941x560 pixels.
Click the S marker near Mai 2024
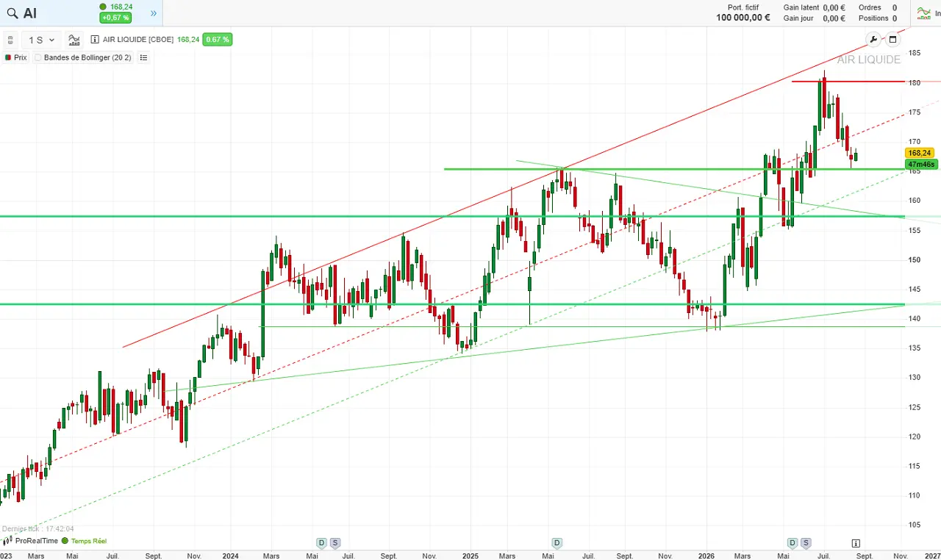(335, 543)
